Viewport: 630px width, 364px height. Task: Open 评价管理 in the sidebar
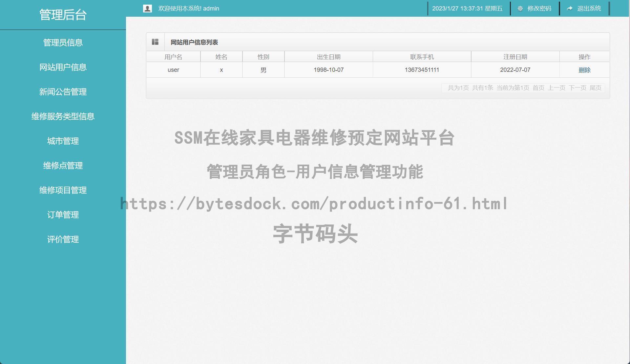coord(63,239)
